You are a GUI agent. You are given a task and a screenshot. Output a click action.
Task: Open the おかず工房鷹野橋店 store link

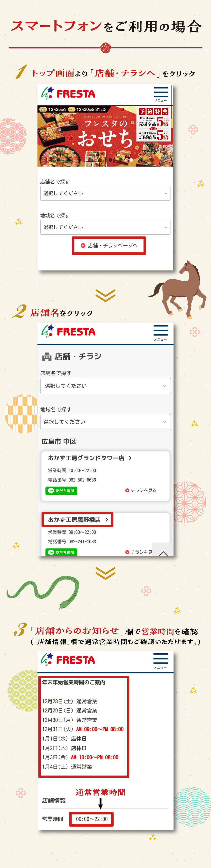[x=77, y=520]
